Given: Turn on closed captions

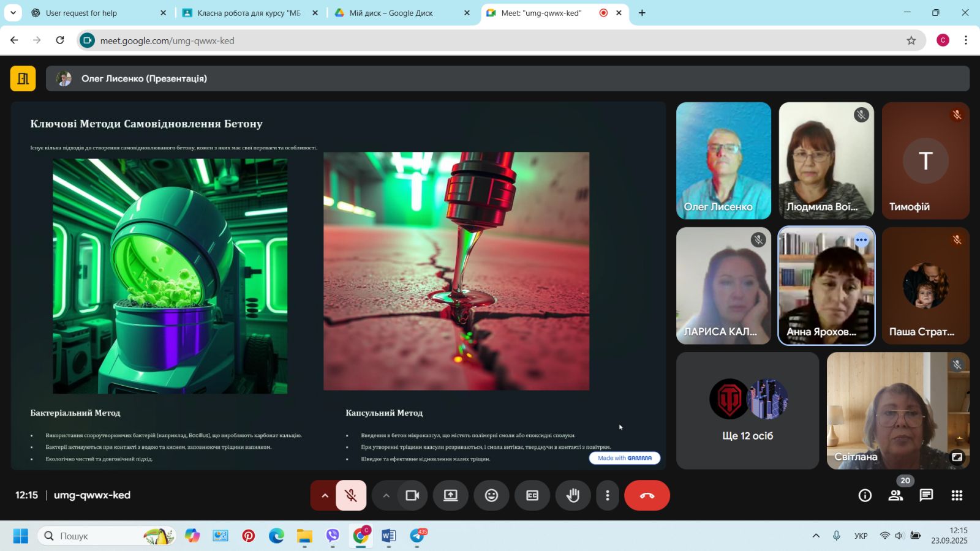Looking at the screenshot, I should (x=532, y=495).
